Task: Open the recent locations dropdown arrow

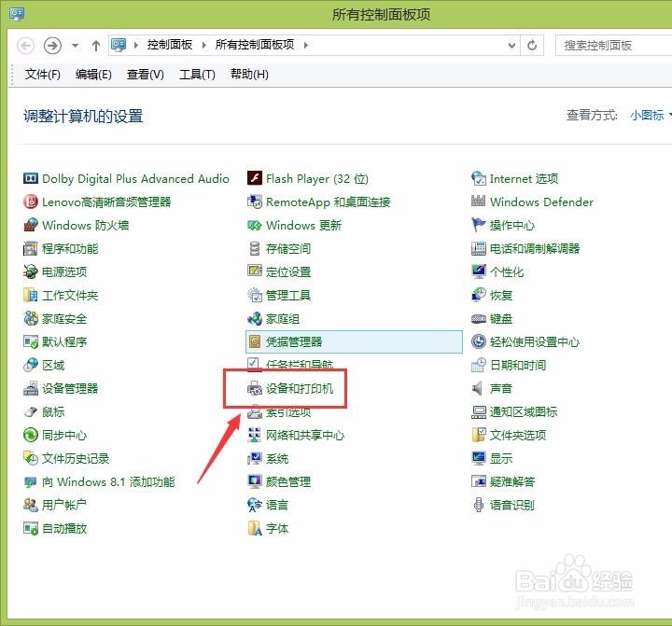Action: [75, 45]
